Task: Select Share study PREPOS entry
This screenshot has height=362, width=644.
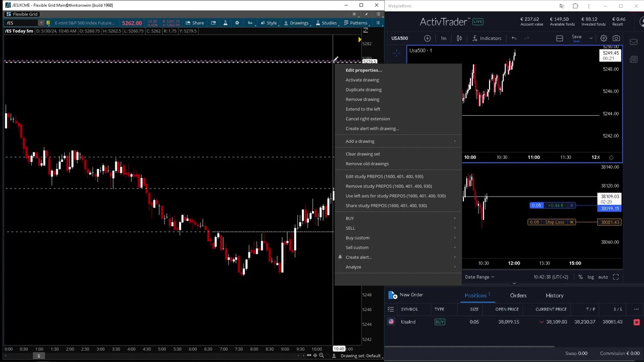Action: (x=386, y=206)
